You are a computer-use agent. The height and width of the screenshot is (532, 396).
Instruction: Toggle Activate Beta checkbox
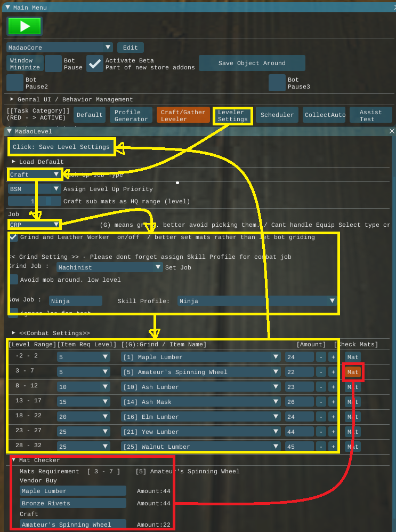(95, 63)
